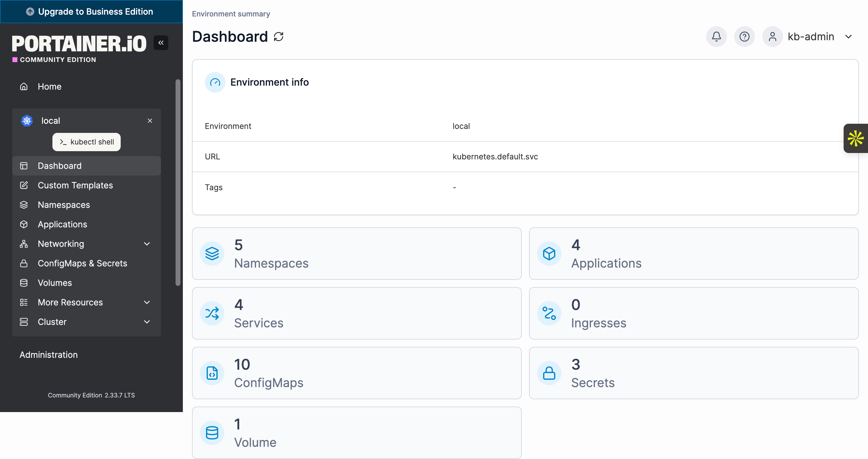Click the Community Edition 2.33.7 LTS text

click(x=91, y=395)
